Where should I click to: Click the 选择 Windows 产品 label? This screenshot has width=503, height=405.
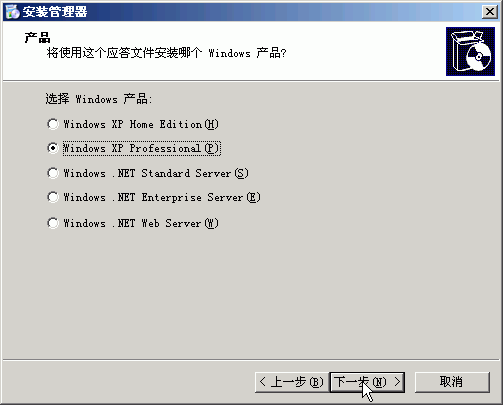(x=99, y=99)
